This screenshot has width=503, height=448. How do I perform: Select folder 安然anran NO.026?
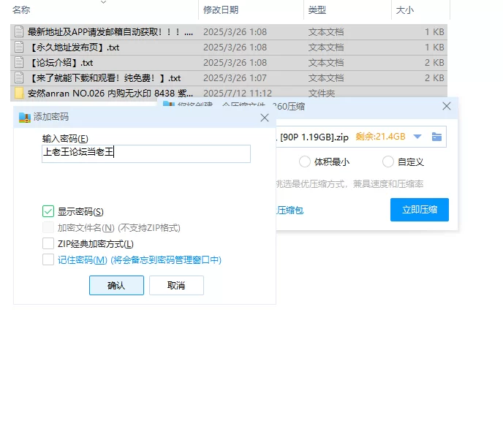(x=229, y=94)
